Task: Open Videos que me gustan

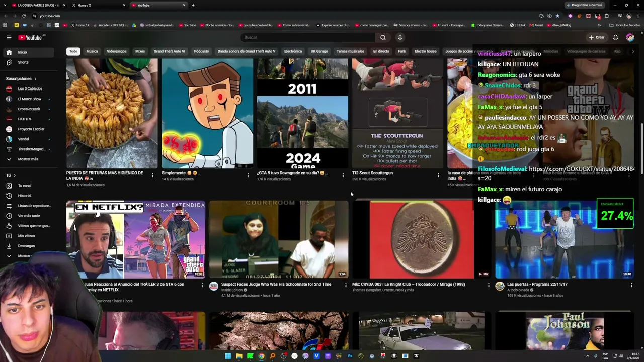Action: click(x=28, y=226)
